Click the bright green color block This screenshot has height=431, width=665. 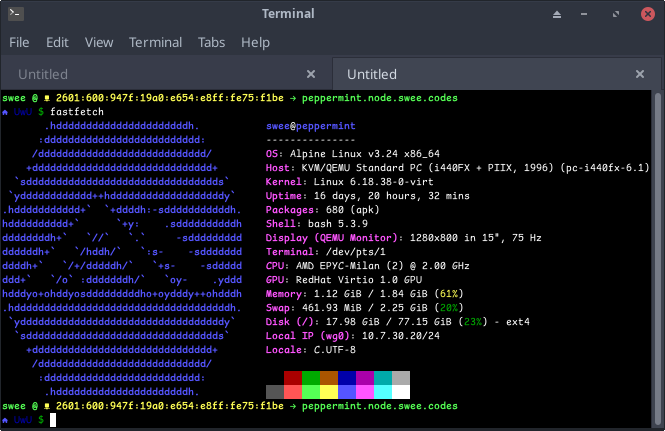point(311,392)
